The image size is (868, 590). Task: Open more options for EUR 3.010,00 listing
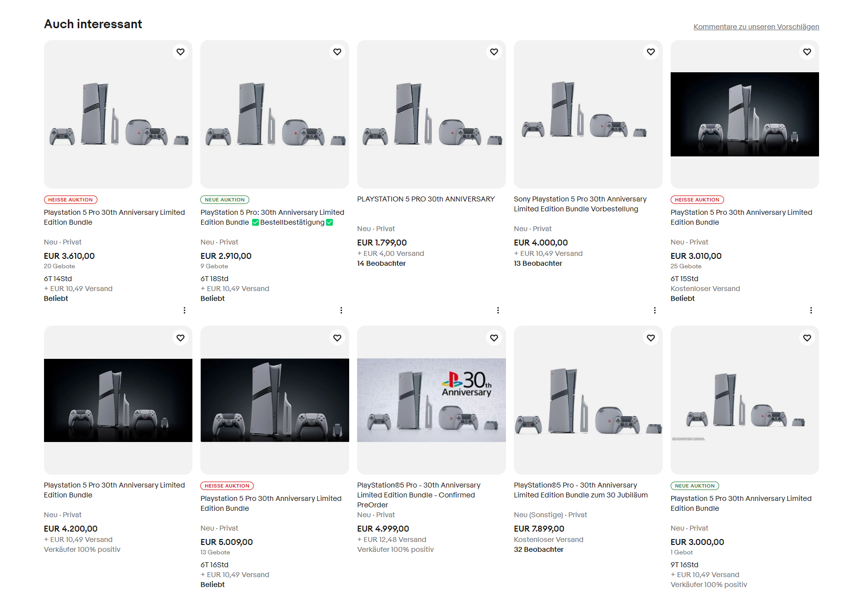click(811, 310)
